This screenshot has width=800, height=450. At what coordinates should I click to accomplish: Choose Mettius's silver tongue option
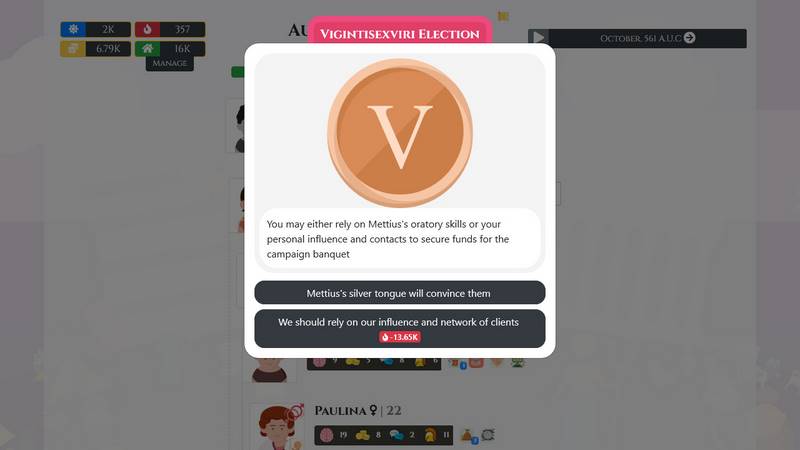pyautogui.click(x=399, y=293)
